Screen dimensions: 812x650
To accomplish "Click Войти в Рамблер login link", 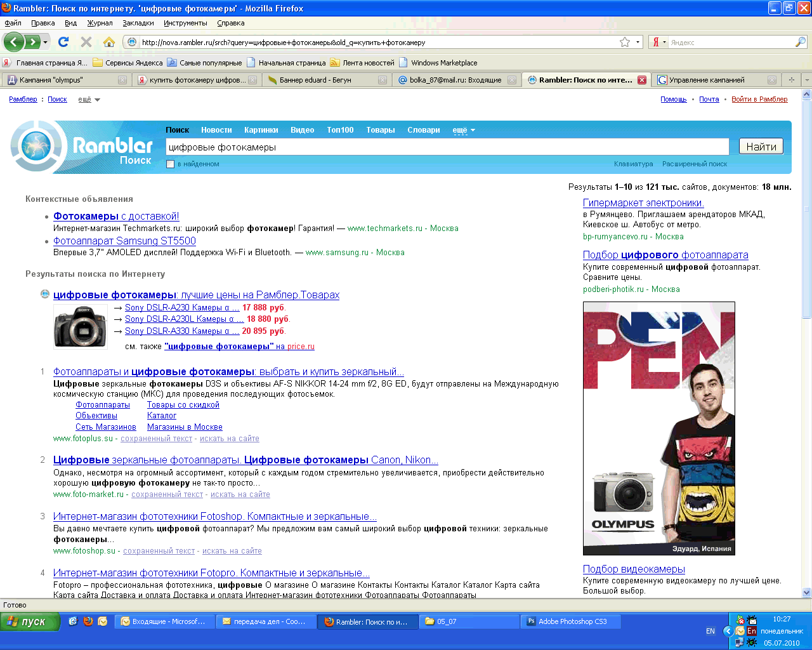I will [x=759, y=100].
